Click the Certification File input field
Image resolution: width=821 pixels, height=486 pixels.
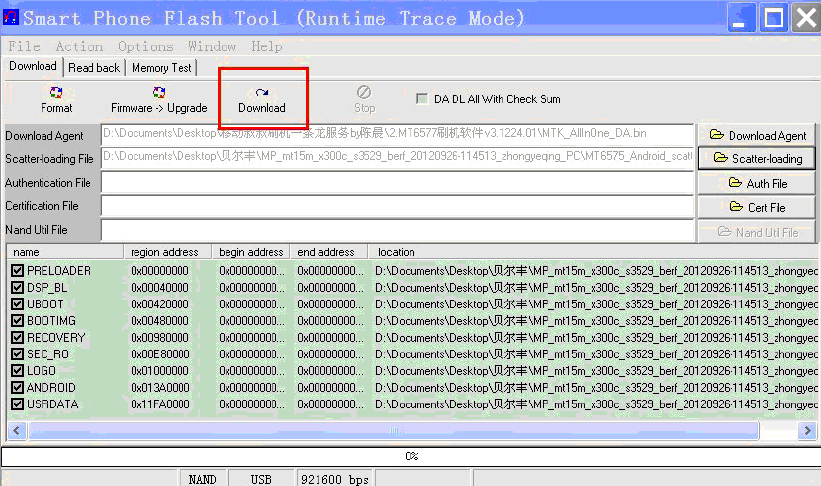point(397,206)
